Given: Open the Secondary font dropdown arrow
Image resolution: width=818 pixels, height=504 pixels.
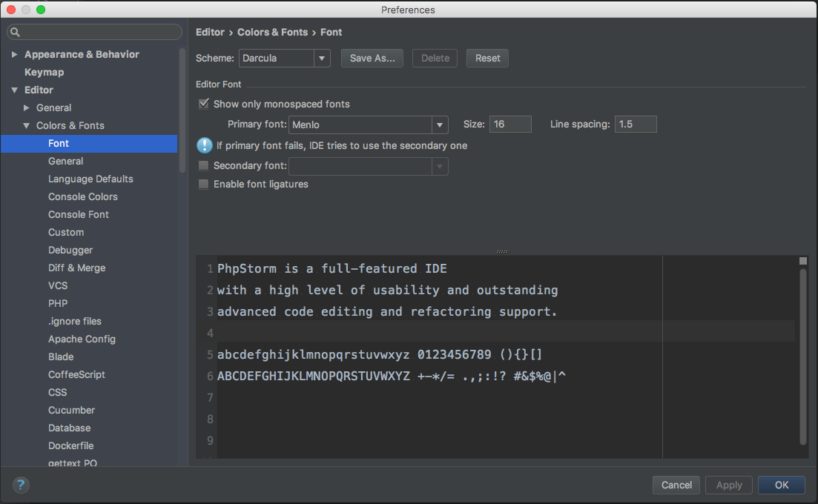Looking at the screenshot, I should click(440, 166).
